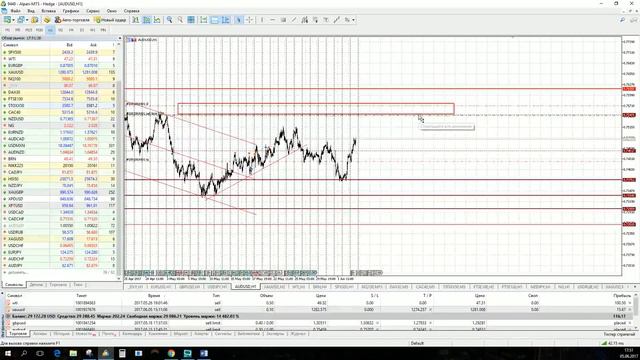Select the MN timeframe
The height and width of the screenshot is (360, 640).
(103, 30)
